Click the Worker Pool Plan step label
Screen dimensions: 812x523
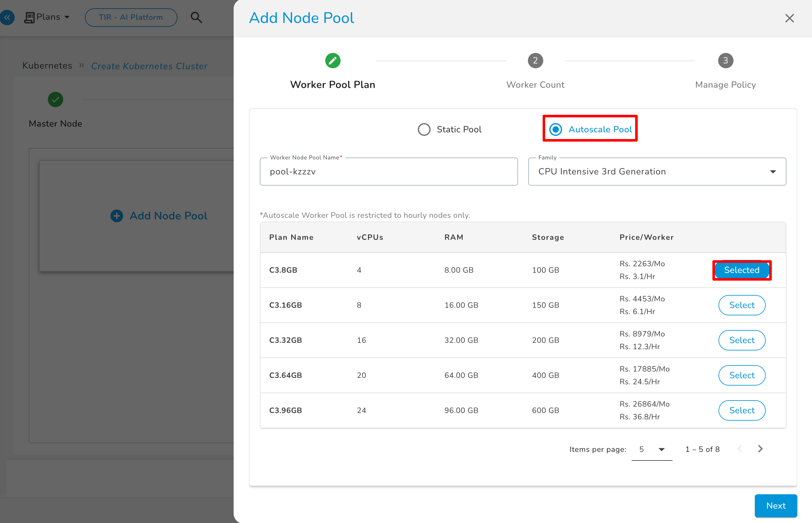(x=332, y=85)
